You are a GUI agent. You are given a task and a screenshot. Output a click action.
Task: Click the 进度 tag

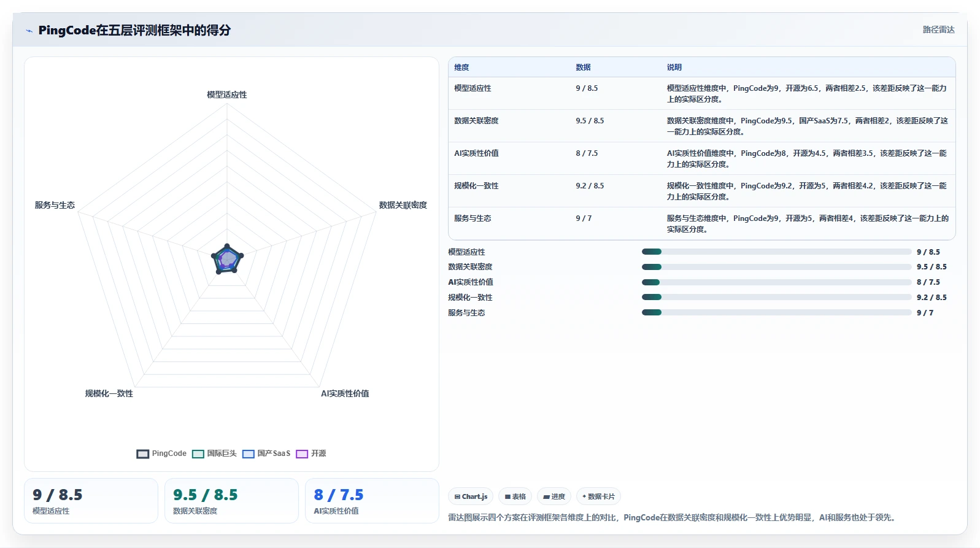click(554, 496)
